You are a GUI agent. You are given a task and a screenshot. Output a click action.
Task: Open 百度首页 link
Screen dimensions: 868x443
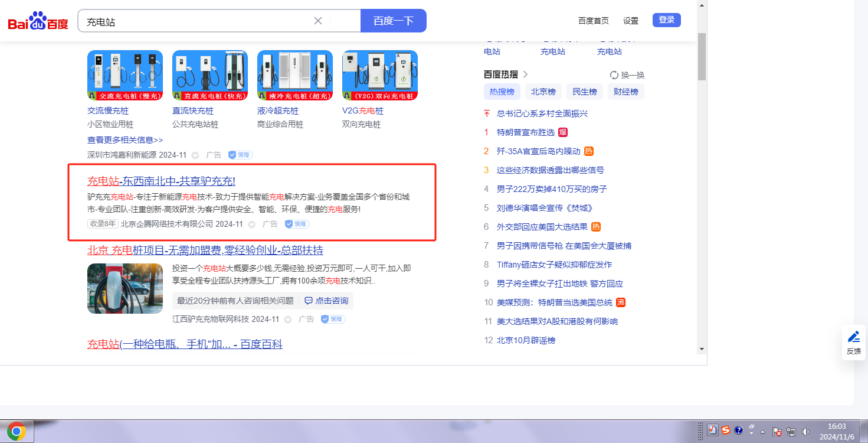pyautogui.click(x=594, y=20)
